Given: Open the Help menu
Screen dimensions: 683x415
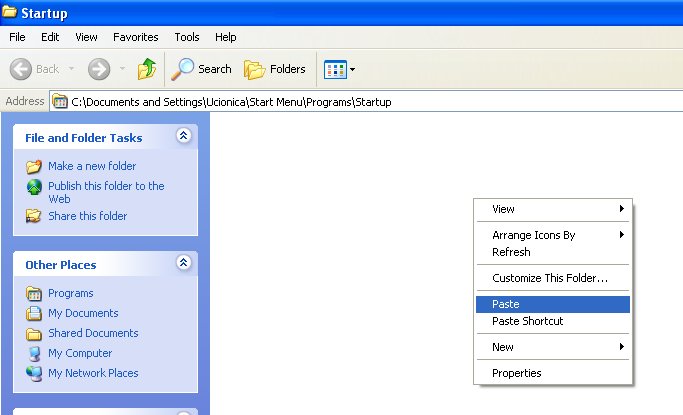Looking at the screenshot, I should [225, 37].
